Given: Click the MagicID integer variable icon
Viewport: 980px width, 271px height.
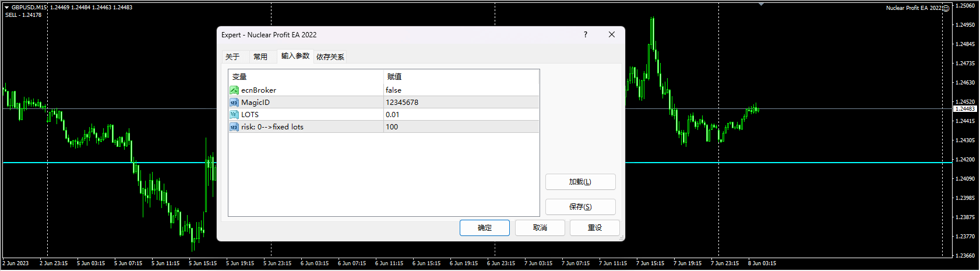Looking at the screenshot, I should point(234,103).
